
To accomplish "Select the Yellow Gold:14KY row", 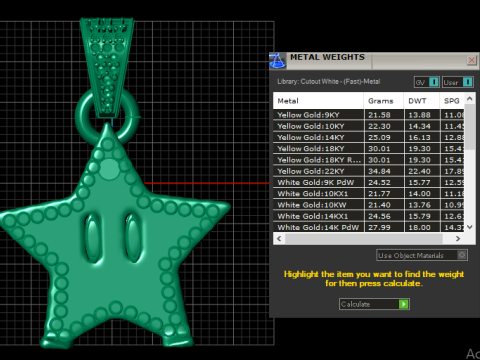I will [x=369, y=137].
